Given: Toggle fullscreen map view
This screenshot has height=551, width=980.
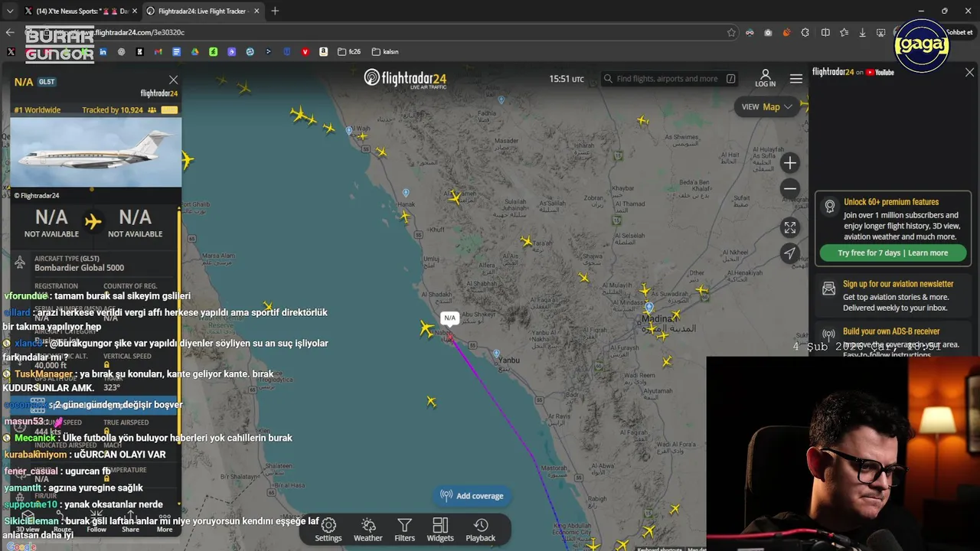Looking at the screenshot, I should tap(790, 228).
